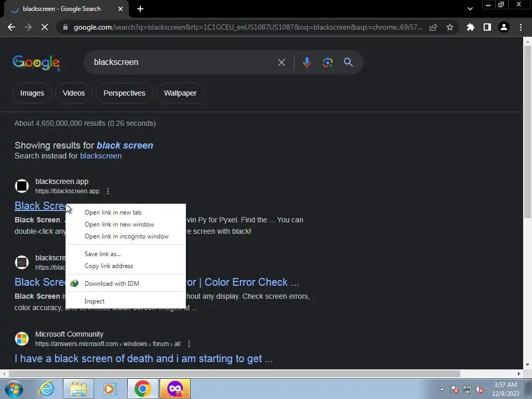Screen dimensions: 532x399
Task: Open the tab search chevron
Action: [x=470, y=9]
